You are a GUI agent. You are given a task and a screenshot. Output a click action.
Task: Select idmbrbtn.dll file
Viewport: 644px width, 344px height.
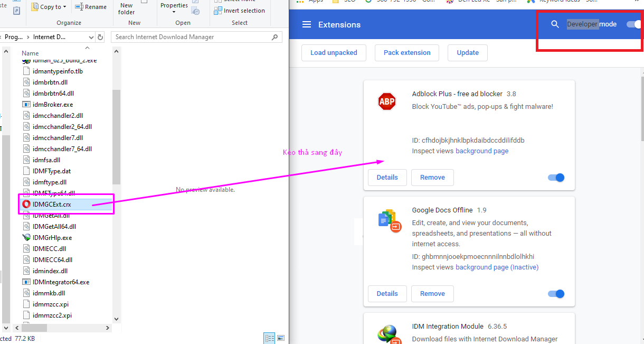pos(50,82)
